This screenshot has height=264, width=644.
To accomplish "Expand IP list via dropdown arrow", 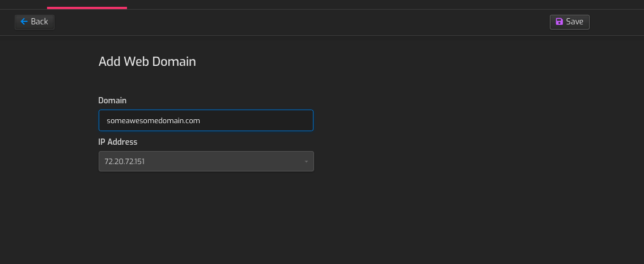I will [x=306, y=162].
